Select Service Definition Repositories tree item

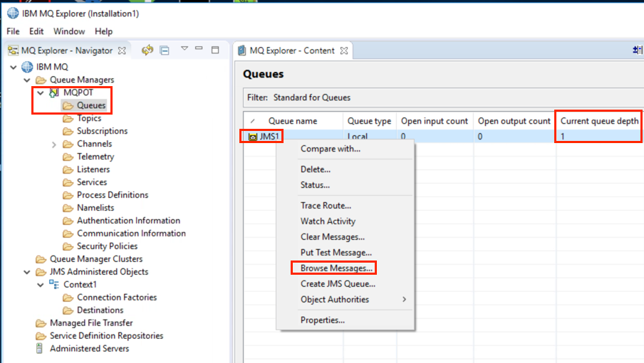coord(106,336)
